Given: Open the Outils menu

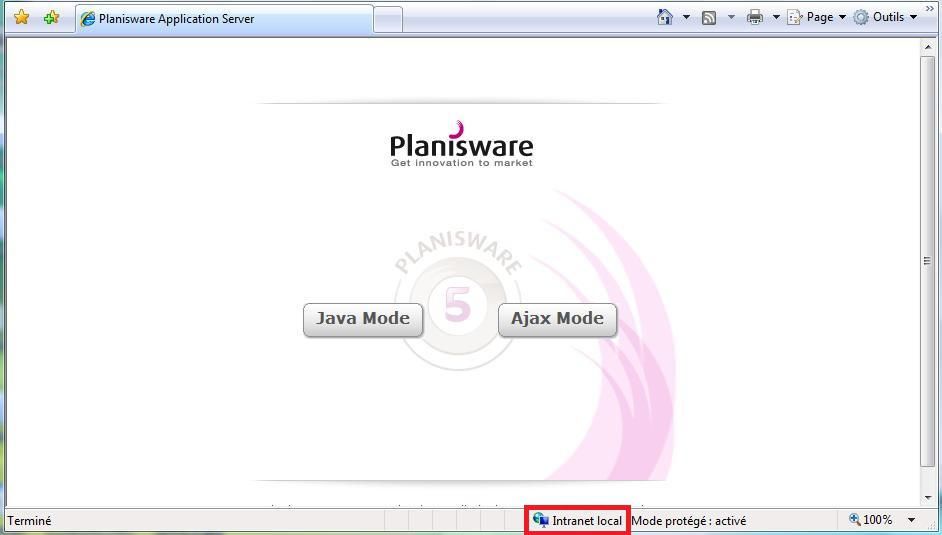Looking at the screenshot, I should click(886, 17).
